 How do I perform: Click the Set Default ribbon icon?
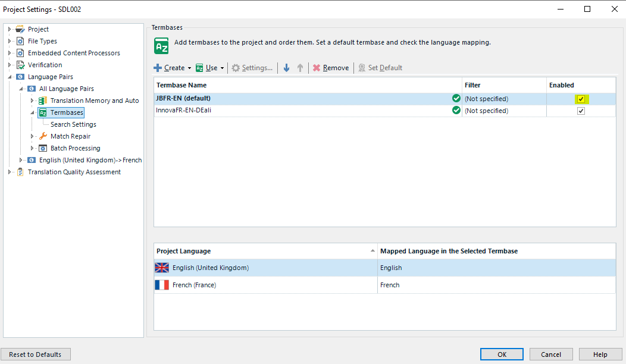362,68
